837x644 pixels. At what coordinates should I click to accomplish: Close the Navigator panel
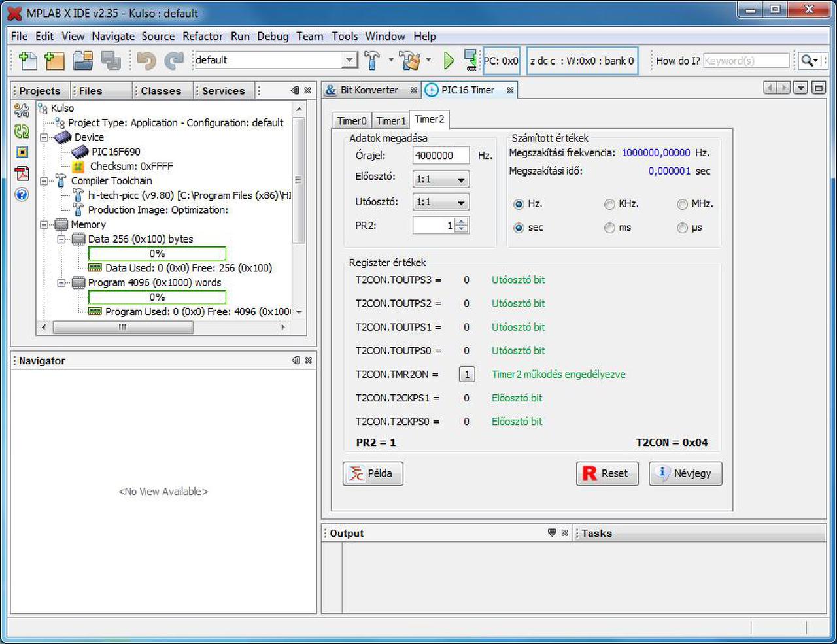[309, 360]
